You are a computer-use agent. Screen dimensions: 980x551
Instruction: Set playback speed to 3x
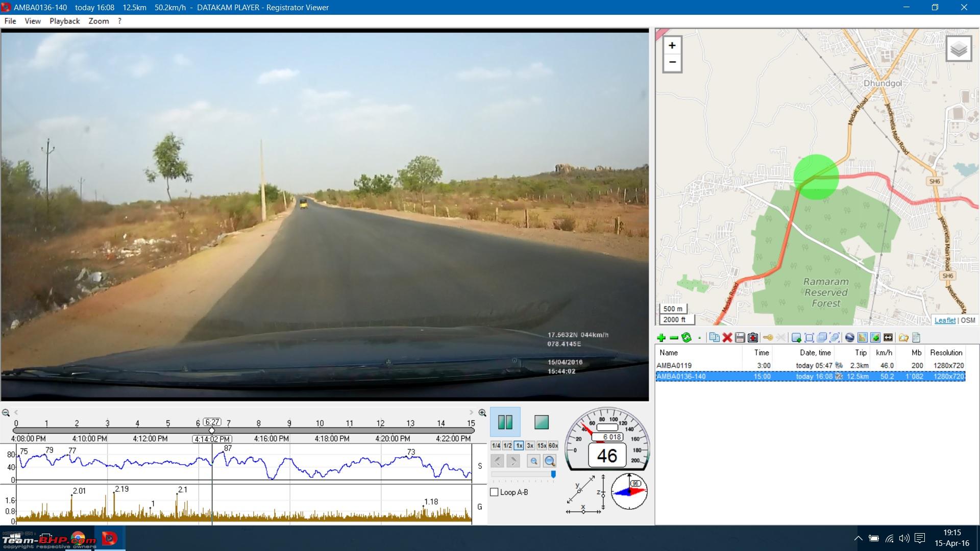[530, 445]
